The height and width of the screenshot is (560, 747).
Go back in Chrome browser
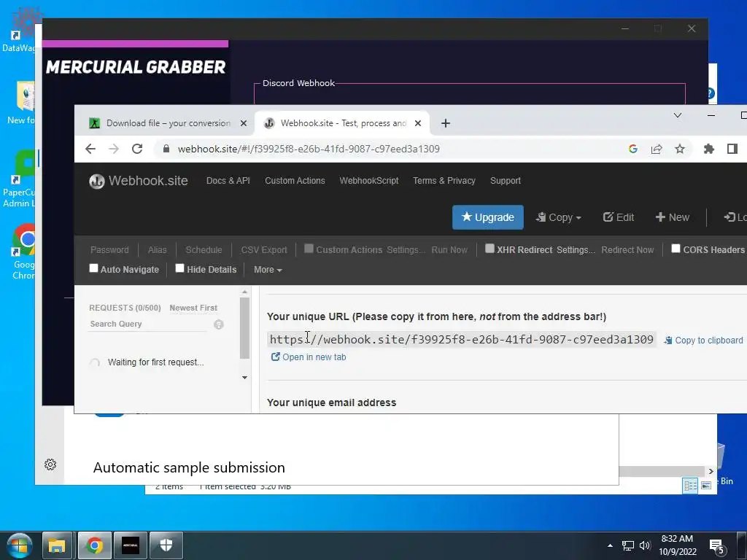[x=90, y=149]
